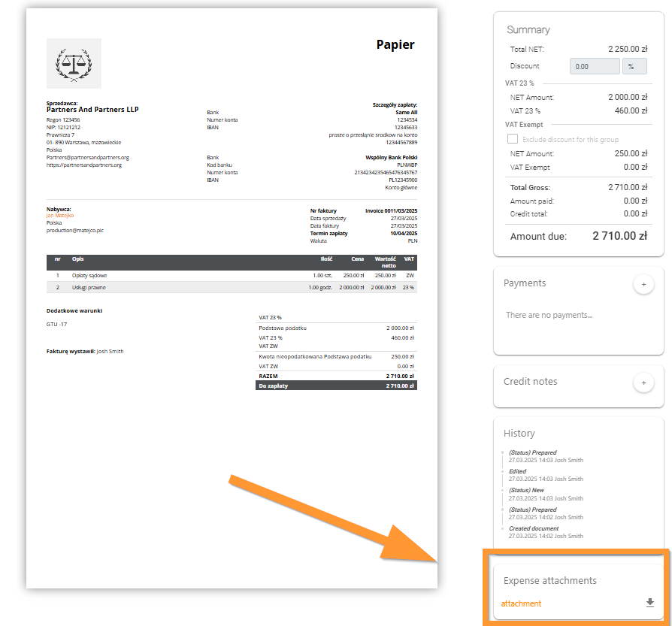
Task: Click the Credit notes panel heading
Action: [530, 382]
